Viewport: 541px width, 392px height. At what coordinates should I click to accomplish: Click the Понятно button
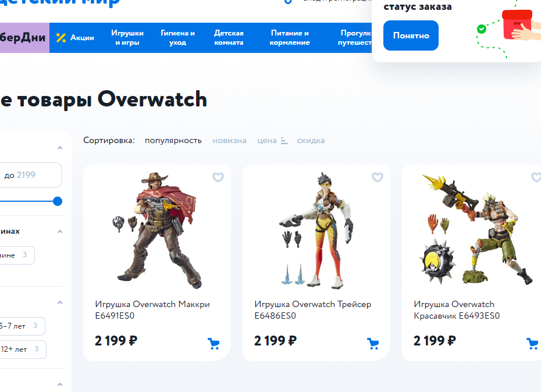pos(411,35)
